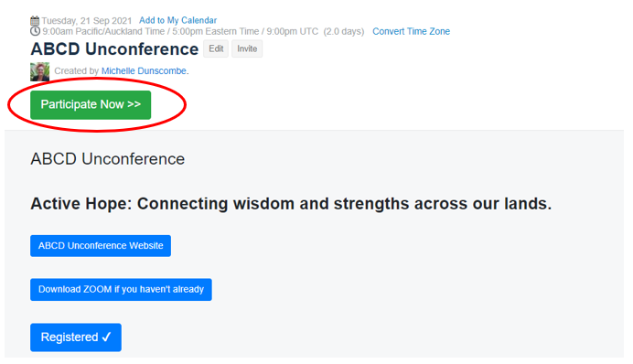633x364 pixels.
Task: Open Michelle Dunscombe's avatar photo
Action: (x=40, y=72)
